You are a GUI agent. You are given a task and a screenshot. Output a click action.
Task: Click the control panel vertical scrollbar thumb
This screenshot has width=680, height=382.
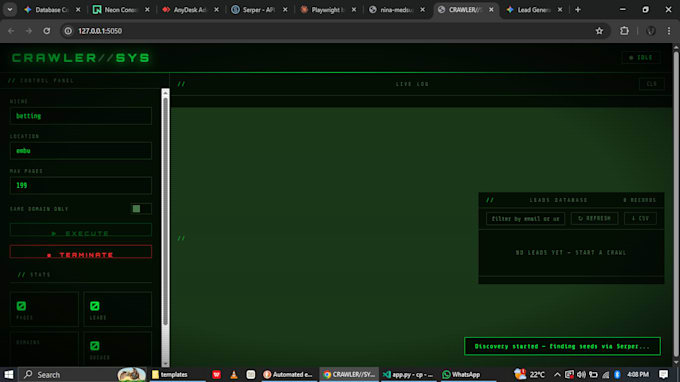tap(165, 212)
